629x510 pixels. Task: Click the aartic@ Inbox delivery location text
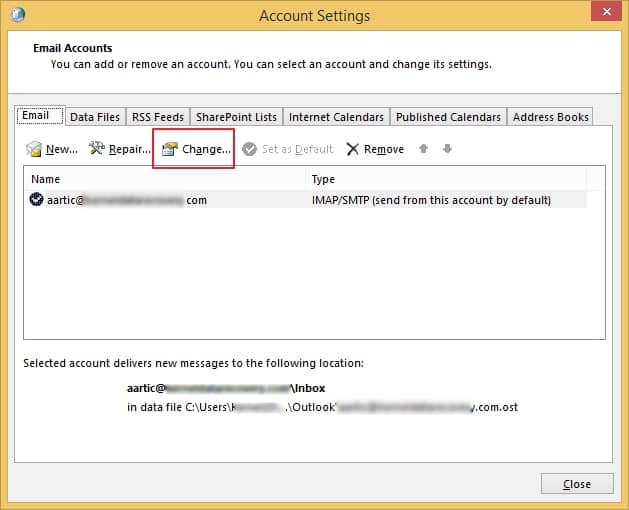[226, 388]
